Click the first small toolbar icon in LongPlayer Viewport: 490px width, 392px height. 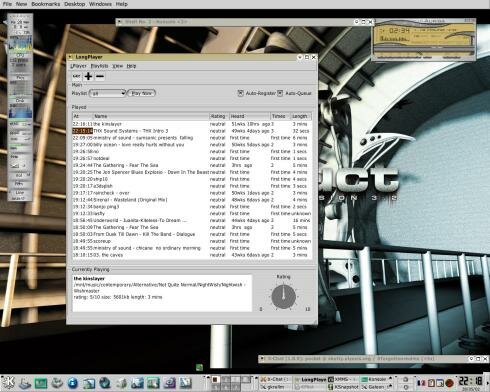pyautogui.click(x=76, y=76)
